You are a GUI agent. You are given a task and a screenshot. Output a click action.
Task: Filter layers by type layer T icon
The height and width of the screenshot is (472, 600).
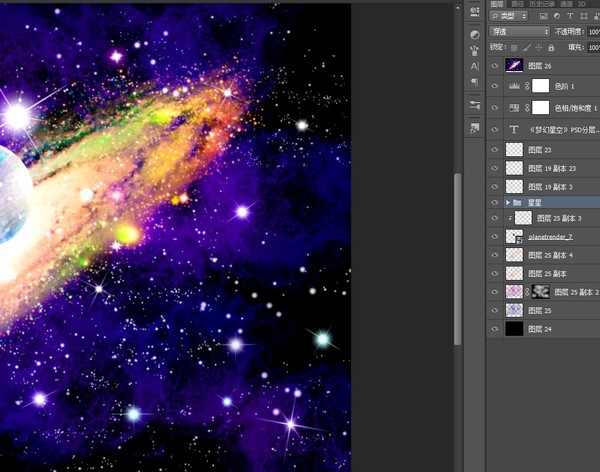click(x=570, y=16)
